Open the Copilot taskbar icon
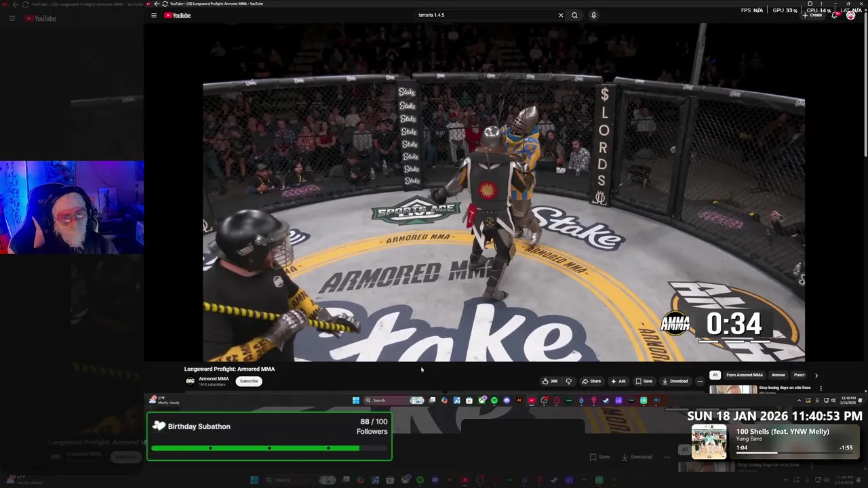Viewport: 868px width, 488px height. coord(444,400)
